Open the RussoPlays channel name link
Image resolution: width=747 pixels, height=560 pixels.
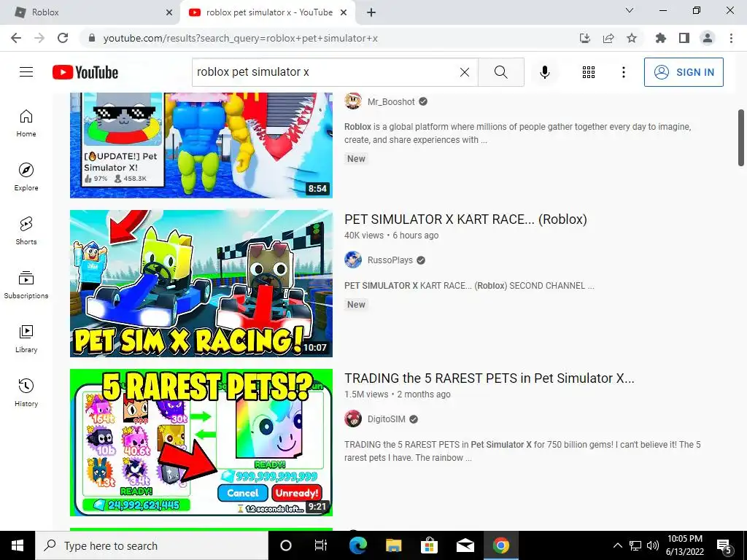click(390, 260)
